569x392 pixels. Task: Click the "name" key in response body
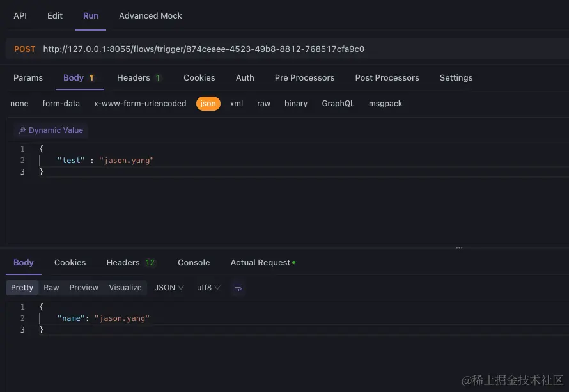click(x=71, y=318)
